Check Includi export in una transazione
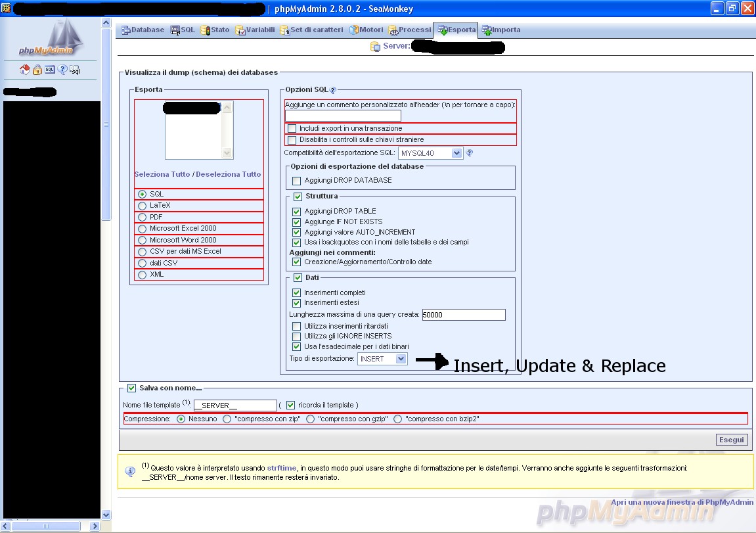This screenshot has width=756, height=533. (x=292, y=129)
